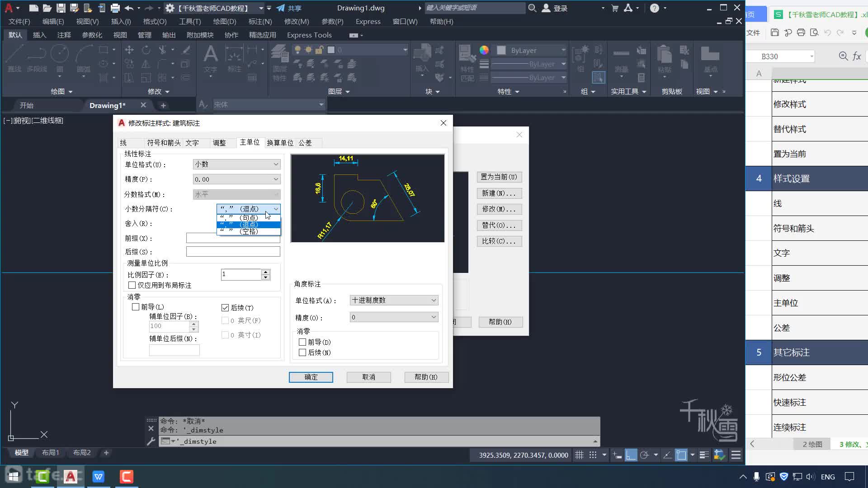Click the New file icon in the quick access toolbar
The image size is (868, 488).
click(x=33, y=8)
